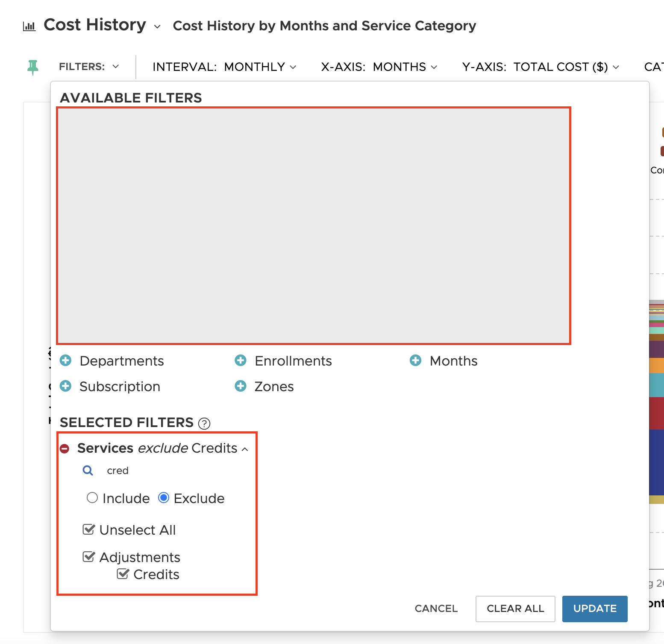
Task: Add the Zones filter plus icon
Action: tap(241, 386)
